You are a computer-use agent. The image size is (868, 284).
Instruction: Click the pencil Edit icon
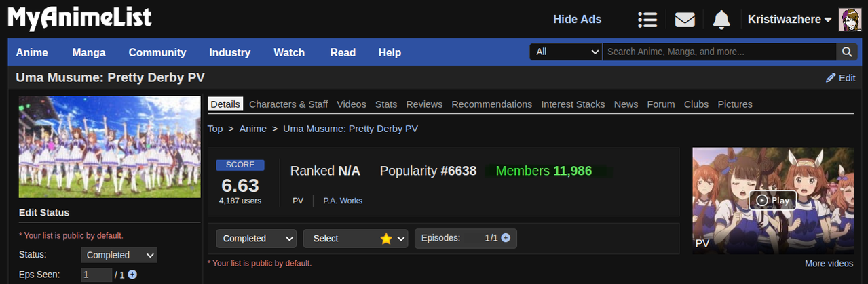[831, 78]
